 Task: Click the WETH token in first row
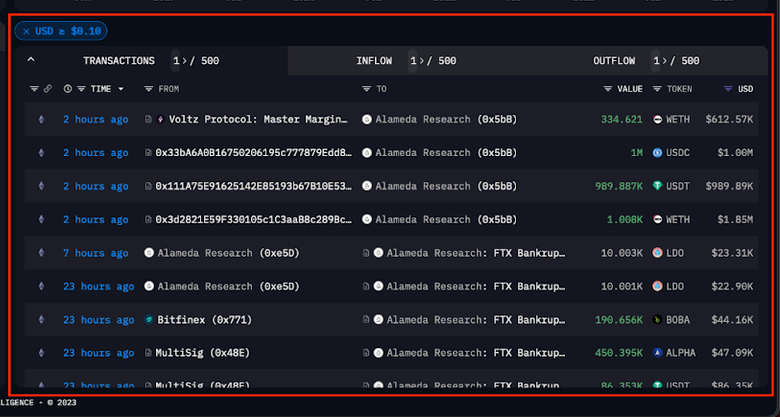(x=677, y=120)
